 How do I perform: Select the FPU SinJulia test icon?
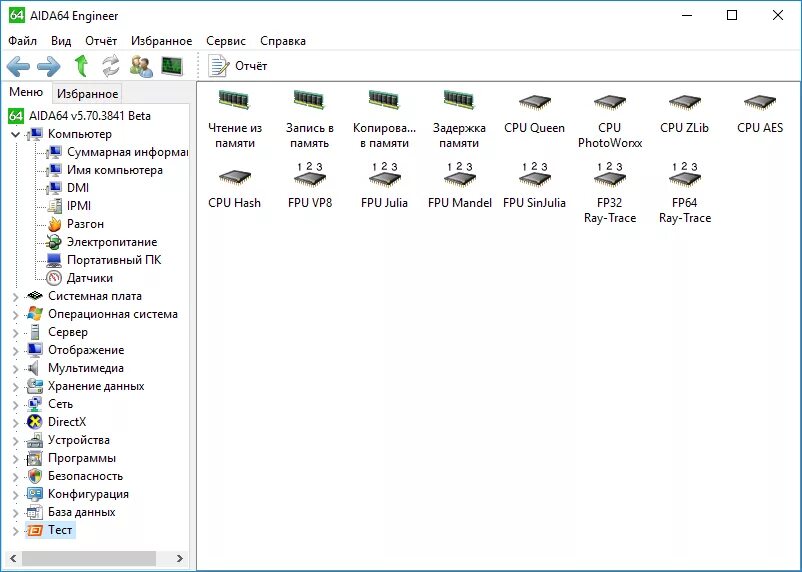tap(534, 185)
